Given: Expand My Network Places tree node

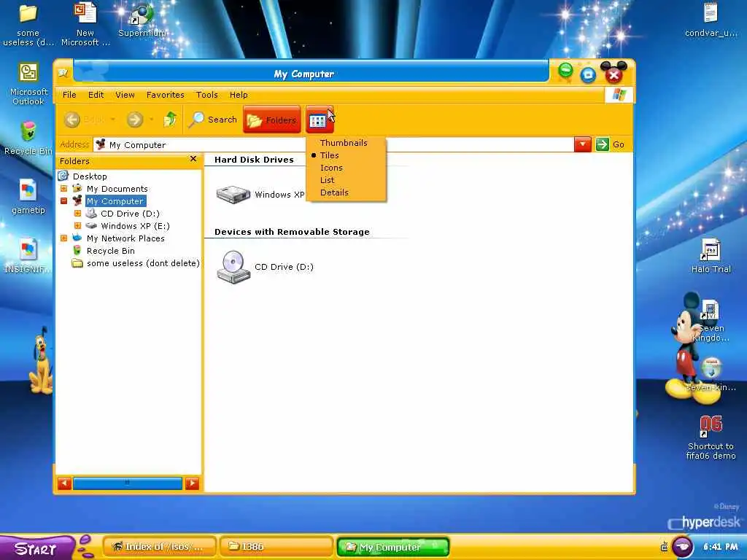Looking at the screenshot, I should 64,238.
